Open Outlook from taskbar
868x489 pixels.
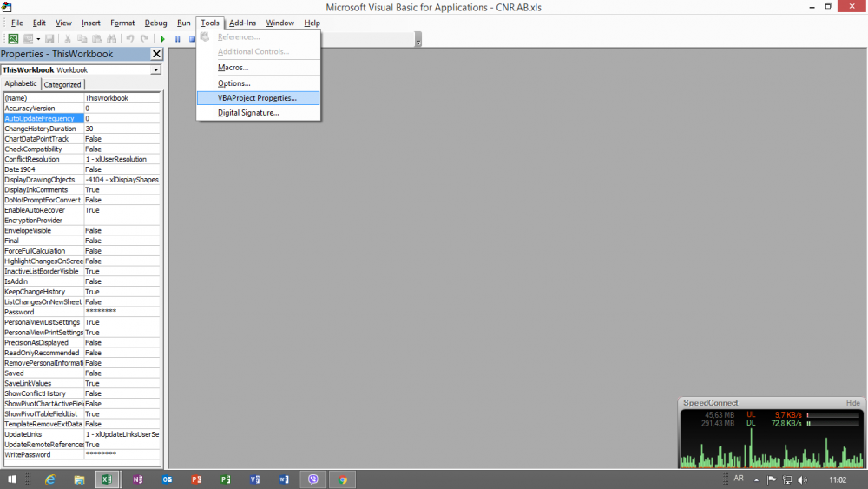coord(167,479)
